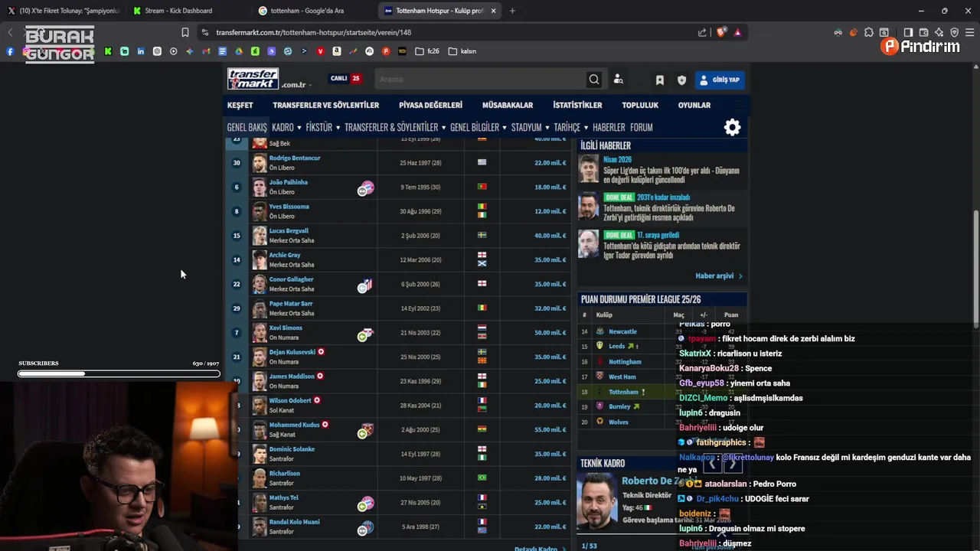The height and width of the screenshot is (551, 980).
Task: Switch to the Stream - Kick Dashboard tab
Action: [x=185, y=11]
